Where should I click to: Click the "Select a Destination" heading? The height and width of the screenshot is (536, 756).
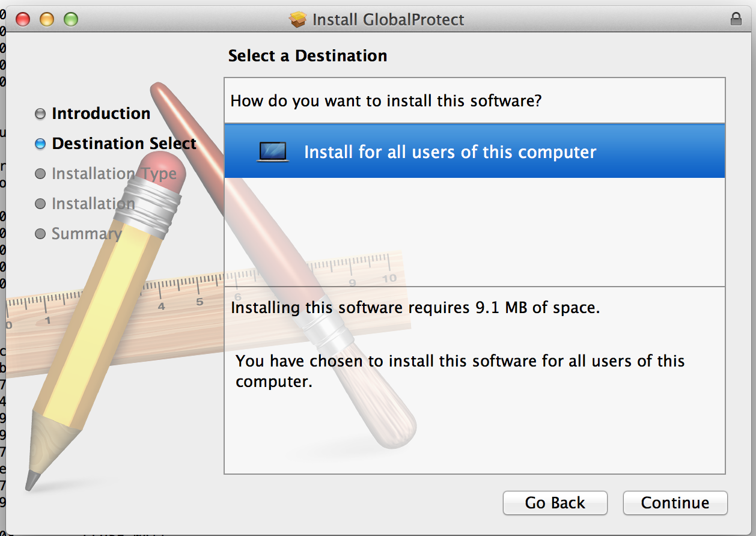click(x=308, y=56)
